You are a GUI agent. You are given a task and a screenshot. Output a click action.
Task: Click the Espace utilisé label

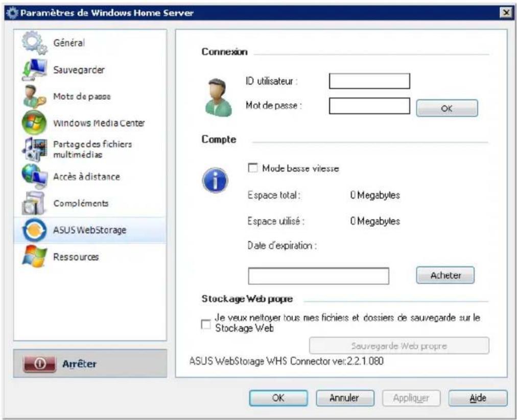pos(276,220)
